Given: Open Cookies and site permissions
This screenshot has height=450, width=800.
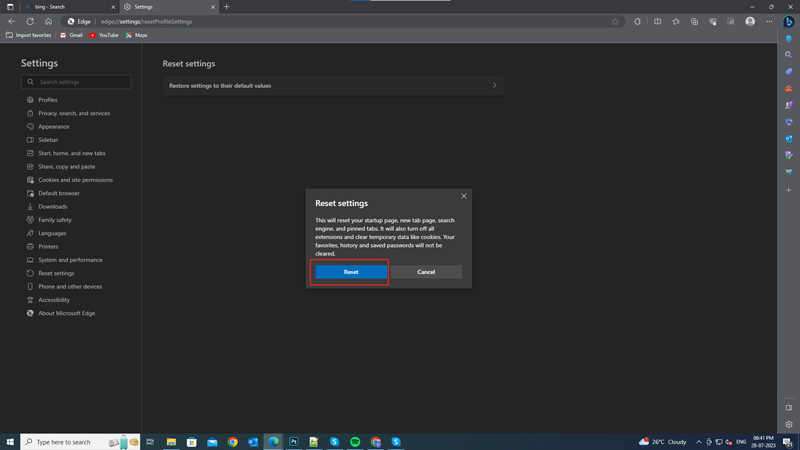Looking at the screenshot, I should pos(76,180).
